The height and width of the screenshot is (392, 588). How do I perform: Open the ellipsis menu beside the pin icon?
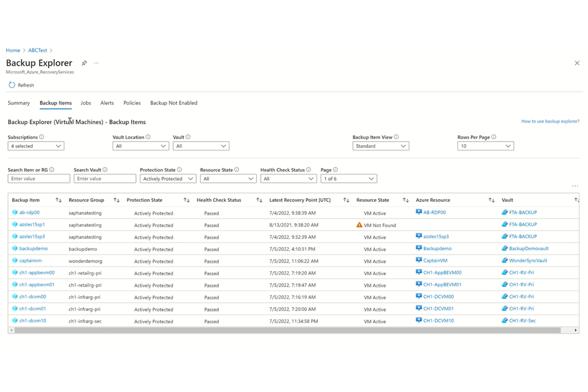pyautogui.click(x=96, y=63)
